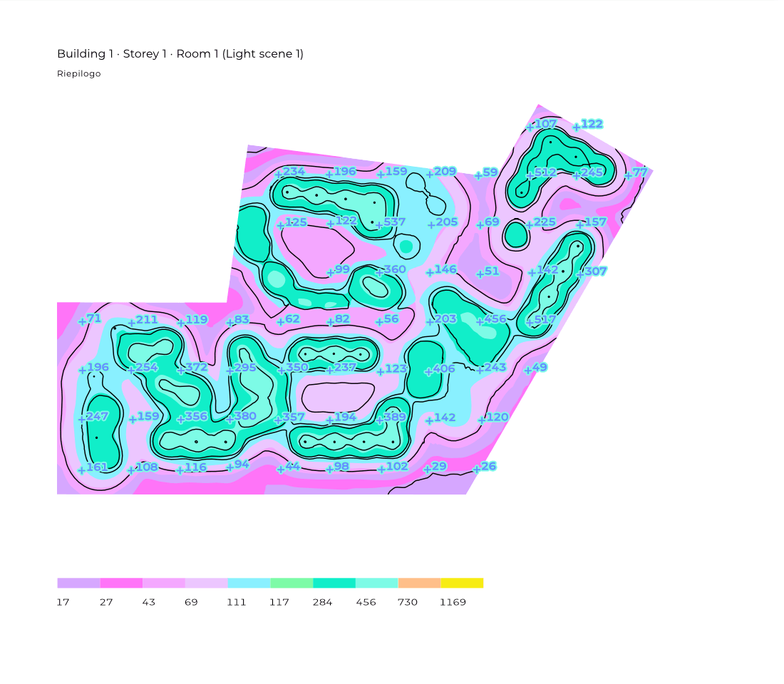The image size is (784, 684).
Task: Click the Building 1 Storey 1 Room 1 title
Action: 180,54
